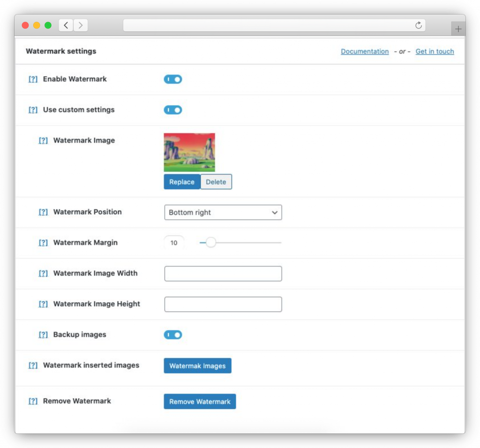This screenshot has width=480, height=448.
Task: Open the Documentation link
Action: [365, 52]
